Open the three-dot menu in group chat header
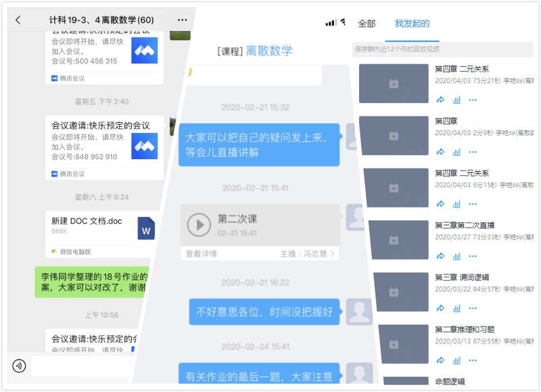This screenshot has height=392, width=541. coord(182,20)
